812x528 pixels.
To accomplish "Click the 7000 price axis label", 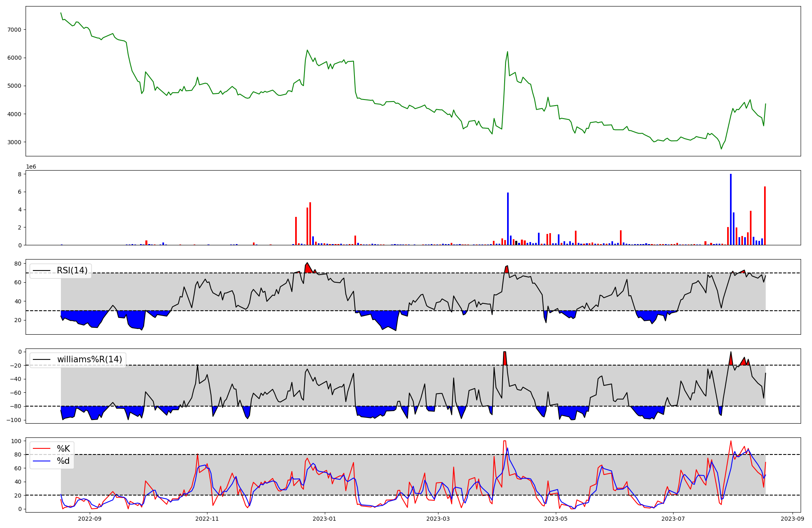I will click(14, 30).
